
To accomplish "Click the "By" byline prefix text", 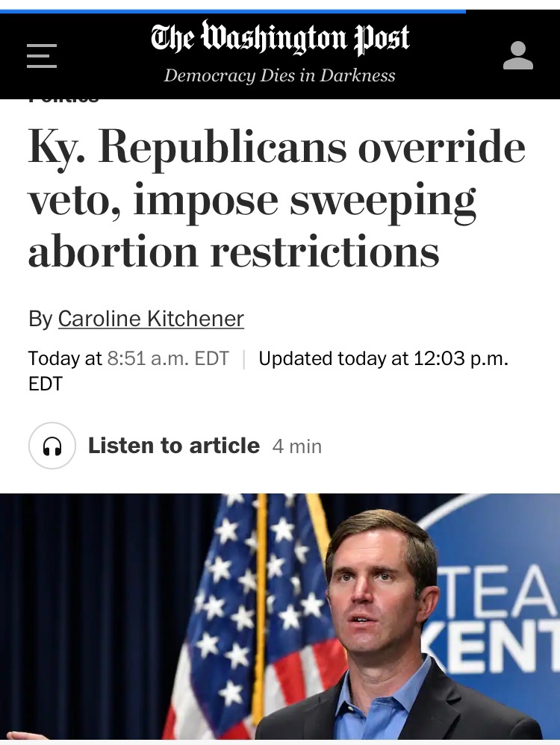I will [x=40, y=319].
